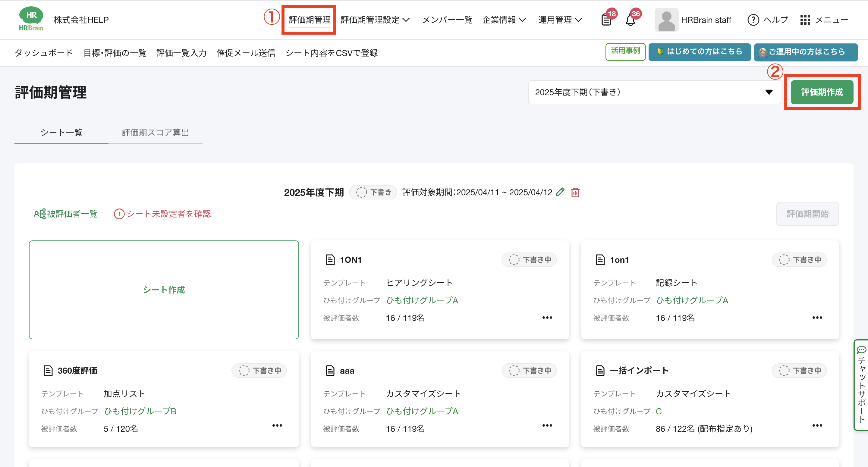Click the red trash delete icon
Viewport: 868px width, 467px height.
pos(575,193)
